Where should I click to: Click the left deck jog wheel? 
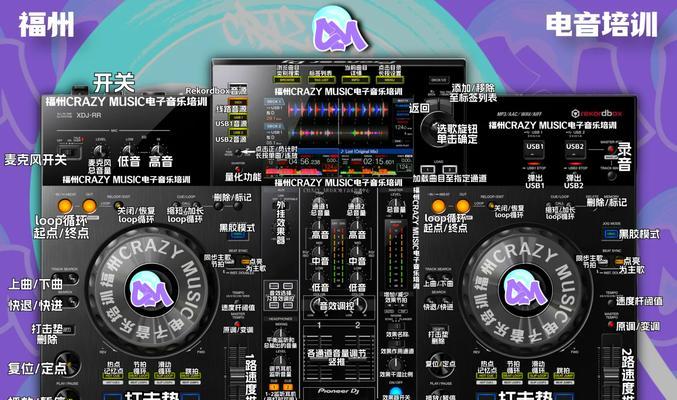pyautogui.click(x=152, y=291)
